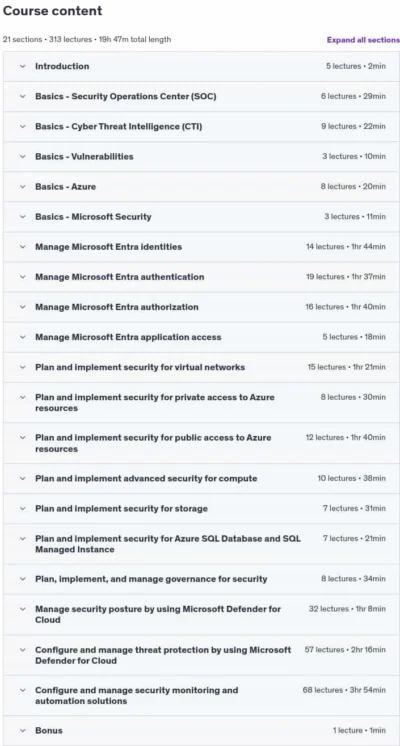Click chevron beside Manage Microsoft Entra application access
This screenshot has width=400, height=746.
click(x=22, y=337)
